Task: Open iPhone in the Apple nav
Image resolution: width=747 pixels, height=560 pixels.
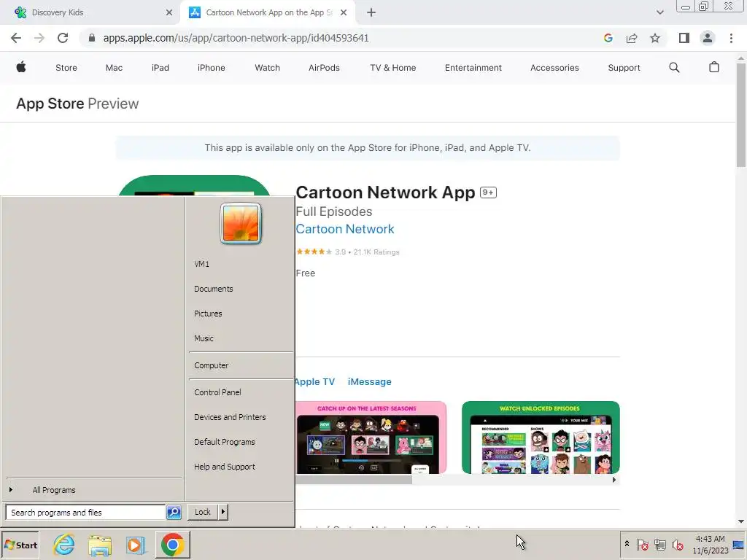Action: pyautogui.click(x=212, y=68)
